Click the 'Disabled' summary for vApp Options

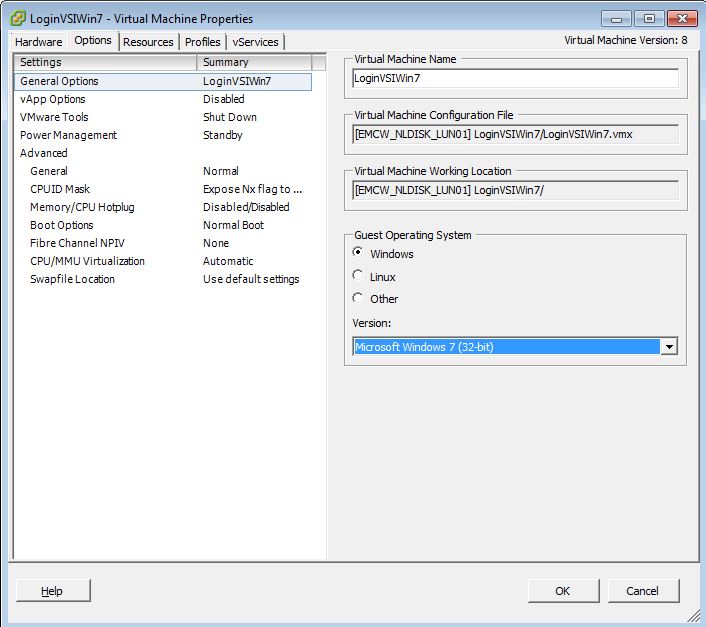coord(224,99)
